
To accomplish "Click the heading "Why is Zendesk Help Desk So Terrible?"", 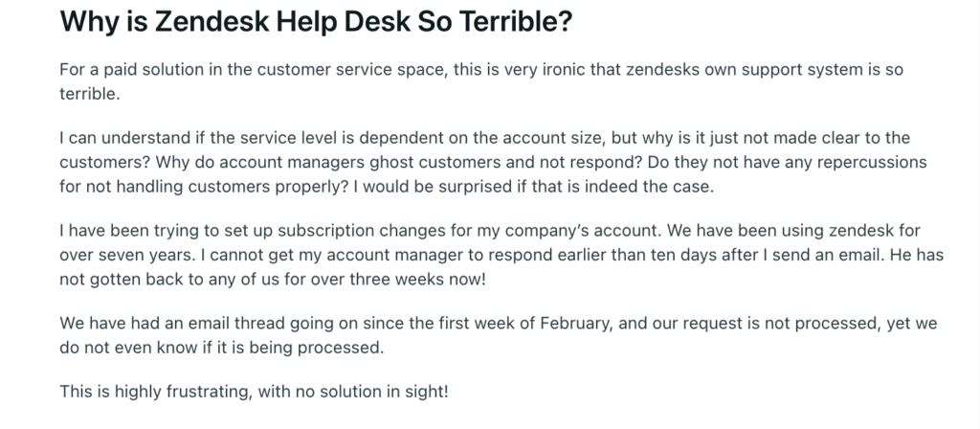I will (x=316, y=23).
